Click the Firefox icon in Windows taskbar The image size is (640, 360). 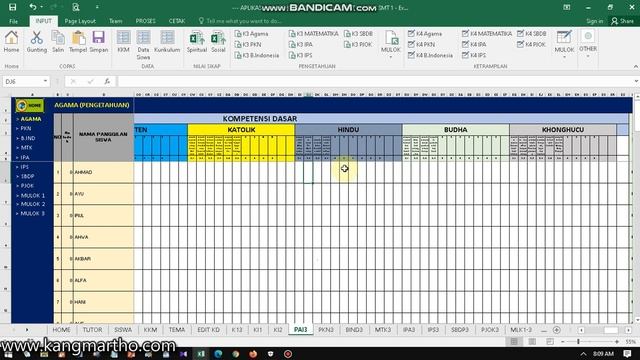(253, 354)
